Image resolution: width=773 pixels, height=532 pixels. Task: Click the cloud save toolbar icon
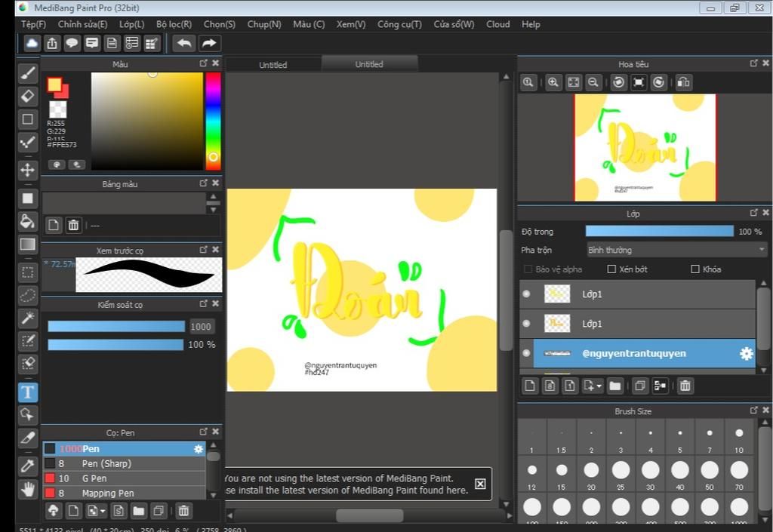point(32,43)
